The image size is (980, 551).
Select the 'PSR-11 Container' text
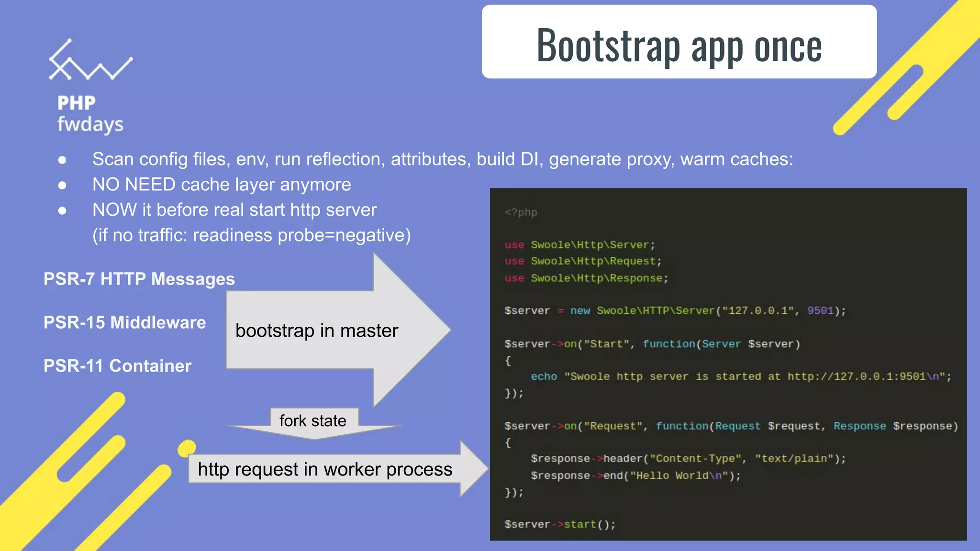pos(117,366)
